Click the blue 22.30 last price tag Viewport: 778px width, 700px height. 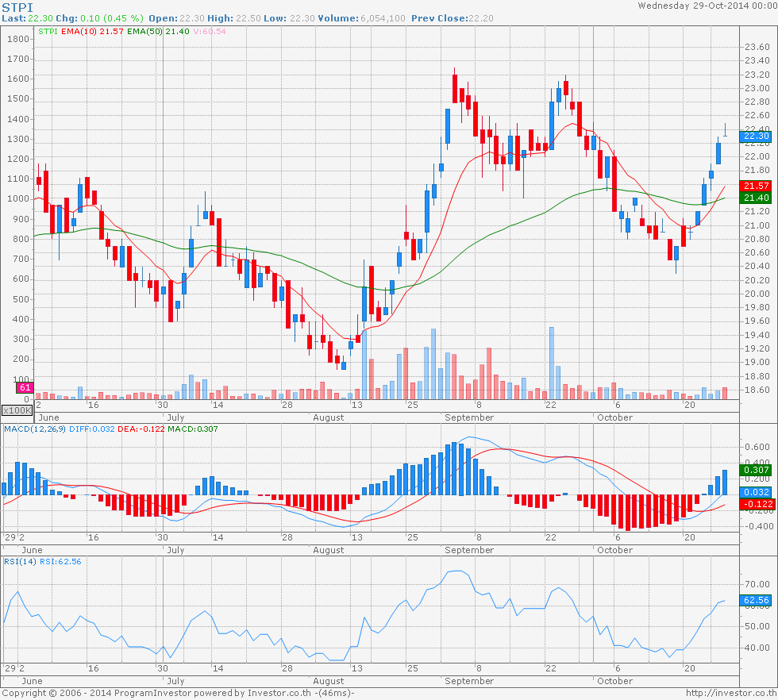[756, 136]
